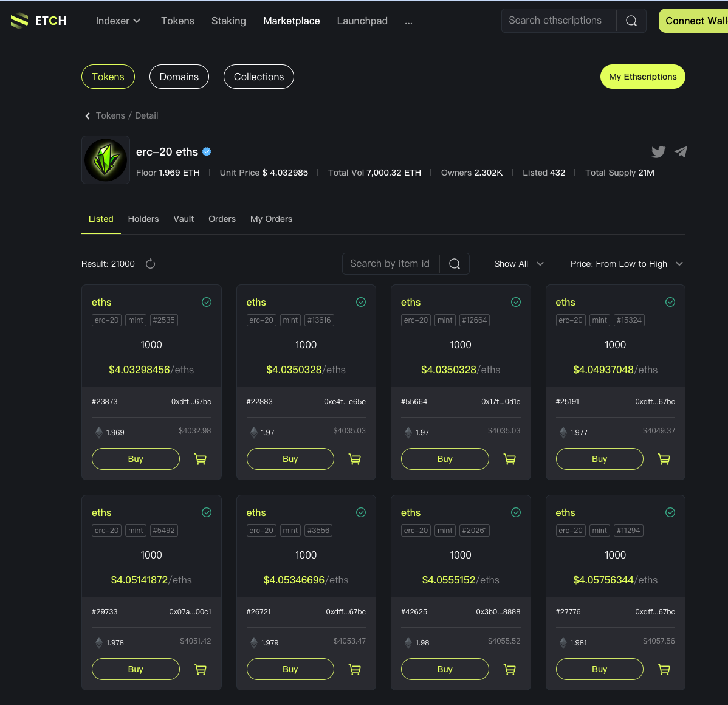Open the Price: From Low to High sort

(x=627, y=264)
